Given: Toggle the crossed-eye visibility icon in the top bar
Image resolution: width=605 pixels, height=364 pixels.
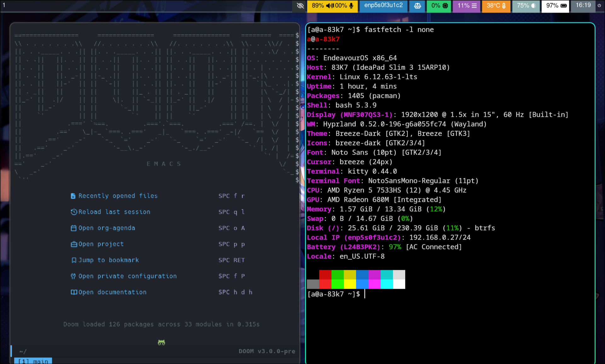Looking at the screenshot, I should coord(300,6).
